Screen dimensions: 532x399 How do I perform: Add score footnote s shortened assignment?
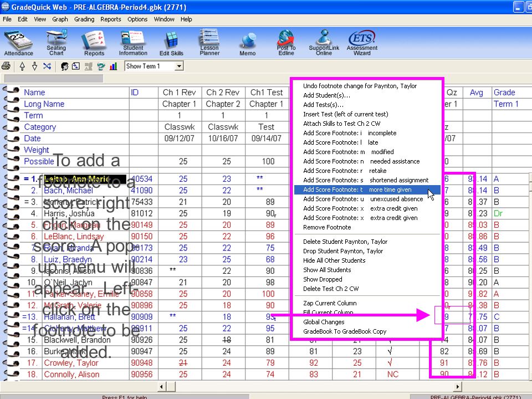[367, 180]
